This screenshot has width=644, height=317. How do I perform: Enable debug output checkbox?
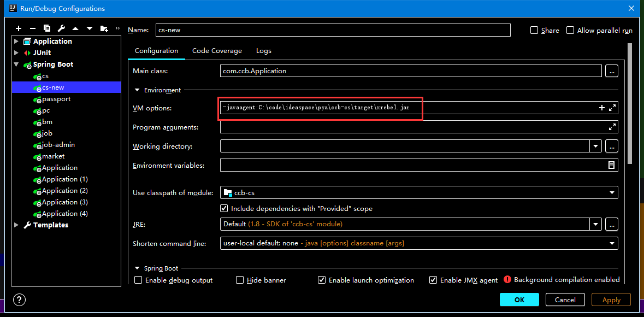[138, 280]
